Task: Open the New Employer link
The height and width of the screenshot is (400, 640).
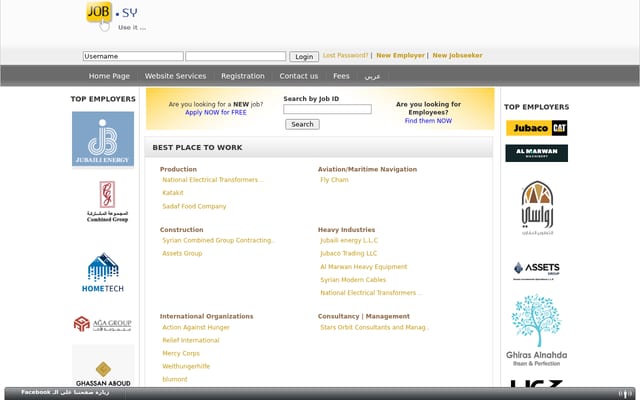Action: 400,56
